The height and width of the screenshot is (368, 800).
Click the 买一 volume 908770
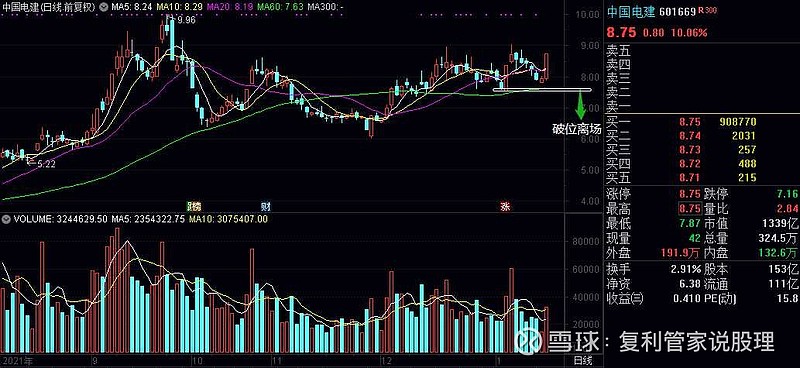coord(737,122)
